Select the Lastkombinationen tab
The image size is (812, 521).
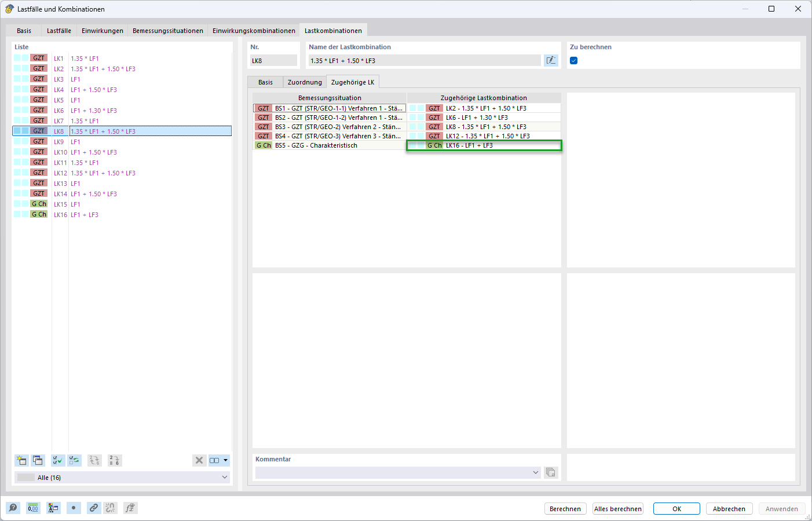click(x=334, y=31)
